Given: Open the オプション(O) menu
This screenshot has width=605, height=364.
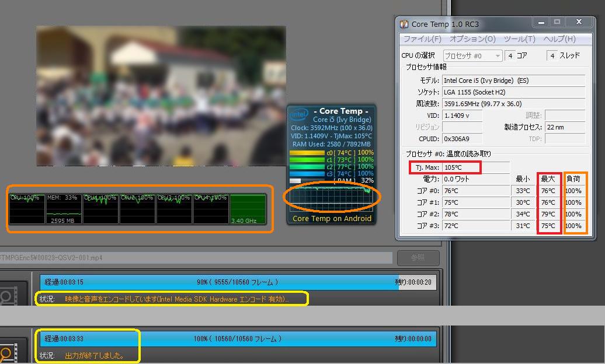Looking at the screenshot, I should click(x=472, y=39).
